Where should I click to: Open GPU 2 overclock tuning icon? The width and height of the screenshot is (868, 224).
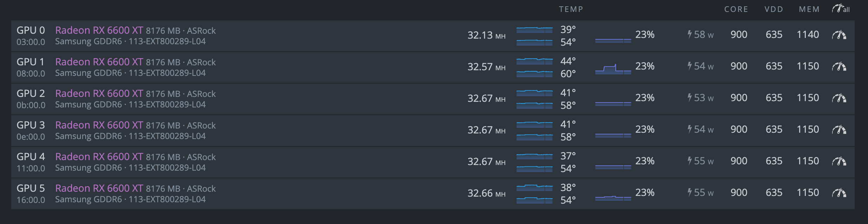pos(839,98)
